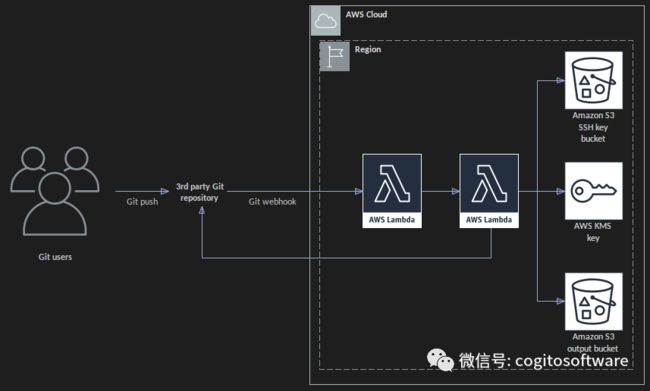Click the Amazon S3 output bucket icon
Screen dimensions: 650x391
point(594,301)
